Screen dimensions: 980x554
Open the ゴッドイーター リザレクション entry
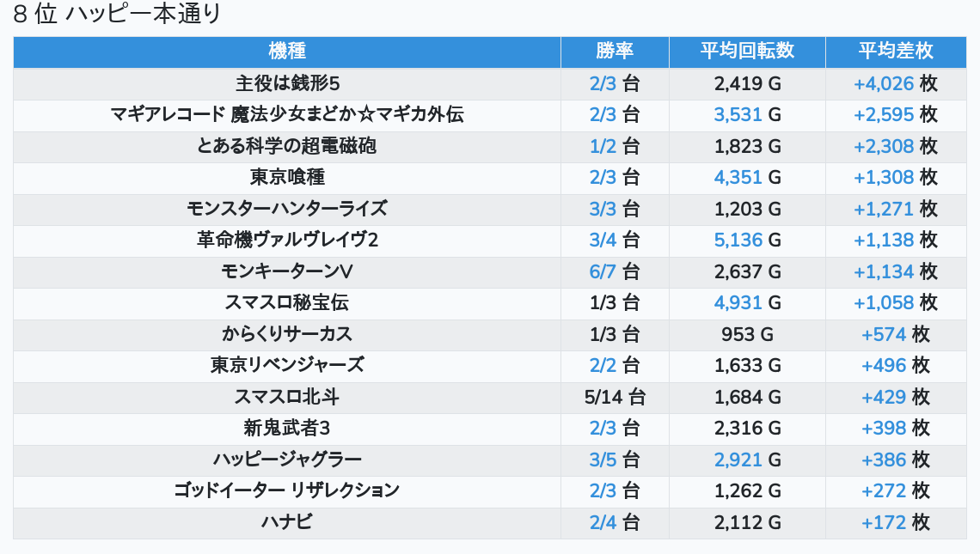(287, 490)
